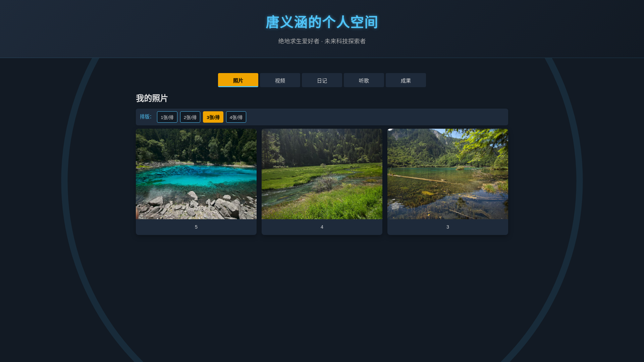
Task: Open the 日记 tab
Action: (322, 80)
